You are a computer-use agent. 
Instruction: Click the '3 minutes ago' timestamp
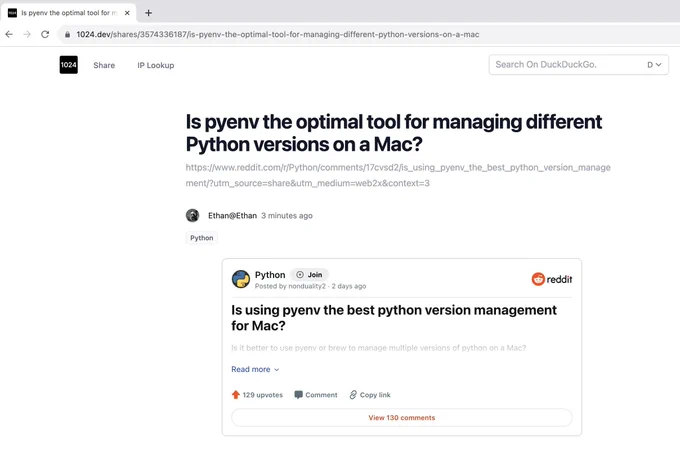[287, 215]
